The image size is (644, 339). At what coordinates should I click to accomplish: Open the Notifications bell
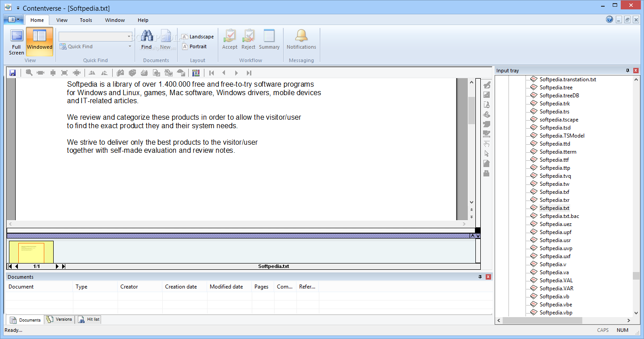pyautogui.click(x=301, y=39)
